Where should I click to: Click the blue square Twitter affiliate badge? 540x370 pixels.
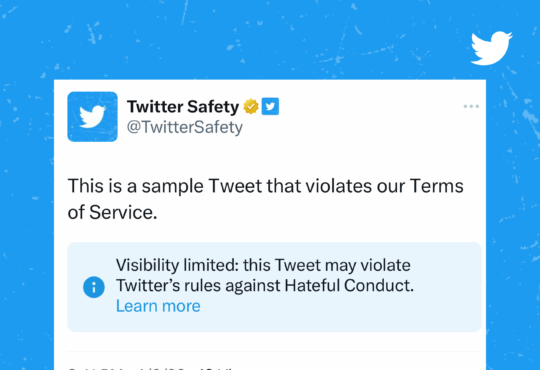(x=270, y=106)
